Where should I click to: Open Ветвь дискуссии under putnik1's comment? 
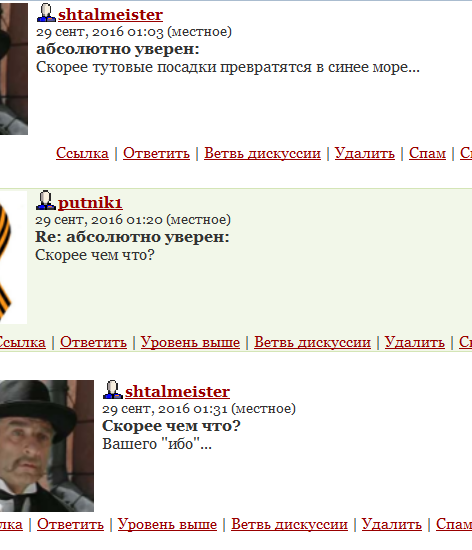(x=312, y=342)
